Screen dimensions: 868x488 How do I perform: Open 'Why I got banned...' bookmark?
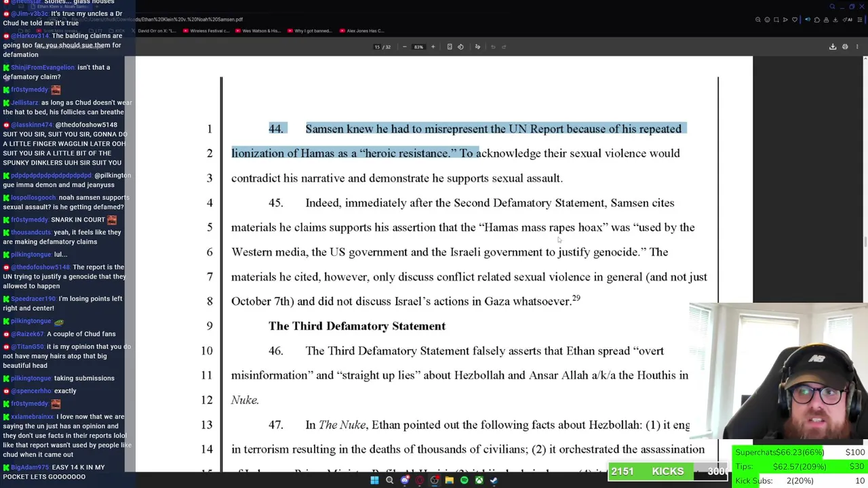310,30
